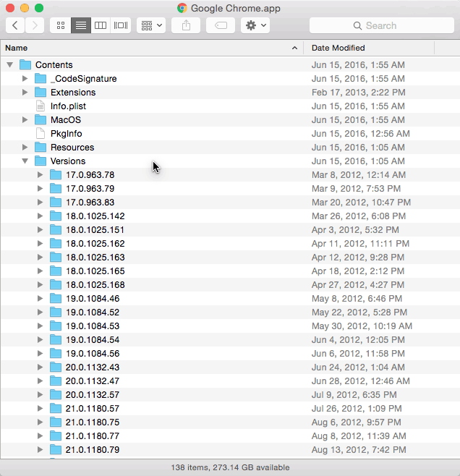The width and height of the screenshot is (460, 476).
Task: Select the Contents folder icon
Action: [25, 64]
